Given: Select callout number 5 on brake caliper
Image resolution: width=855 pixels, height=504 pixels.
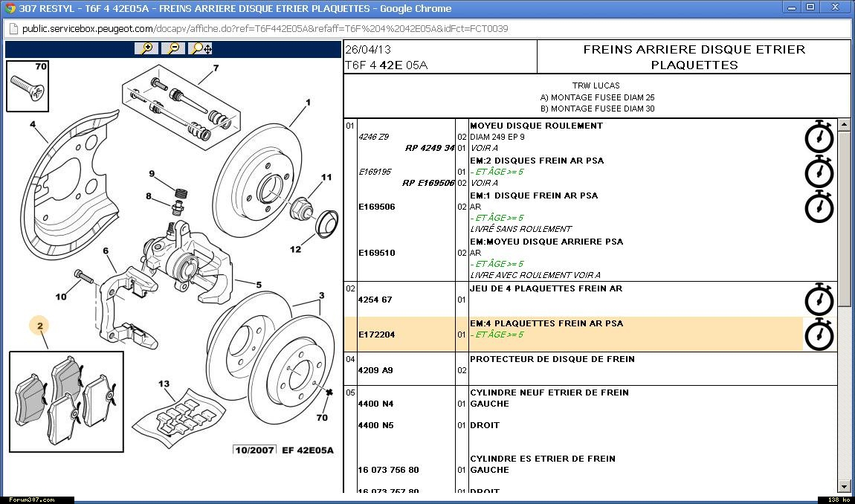Looking at the screenshot, I should pos(259,284).
